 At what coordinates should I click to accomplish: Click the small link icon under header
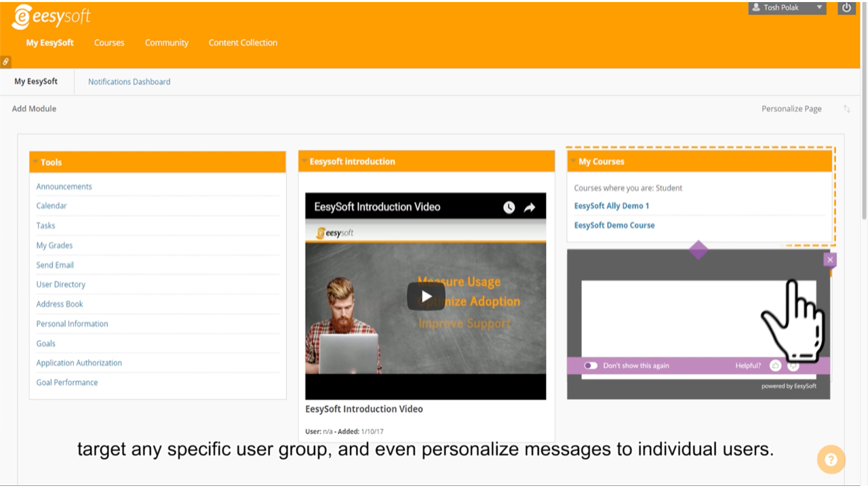click(x=5, y=62)
